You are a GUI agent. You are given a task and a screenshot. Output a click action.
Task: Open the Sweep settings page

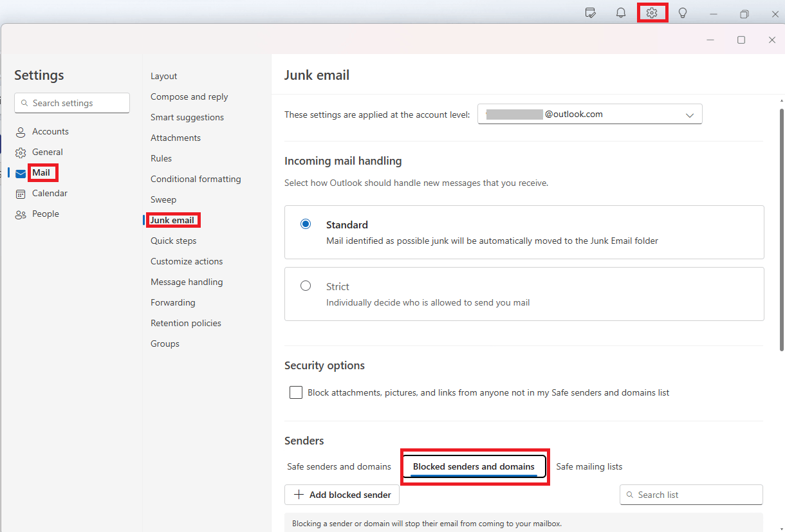[163, 199]
